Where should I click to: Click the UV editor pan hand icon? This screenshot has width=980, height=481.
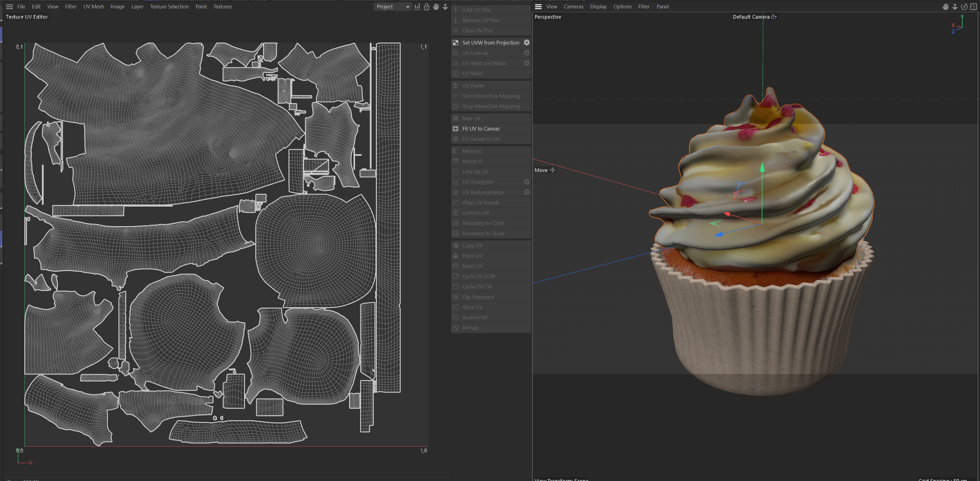tap(436, 7)
